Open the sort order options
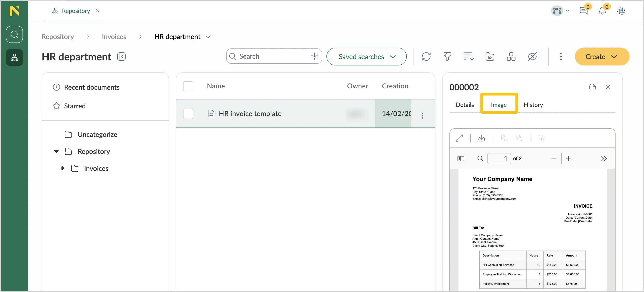Image resolution: width=644 pixels, height=292 pixels. [469, 57]
